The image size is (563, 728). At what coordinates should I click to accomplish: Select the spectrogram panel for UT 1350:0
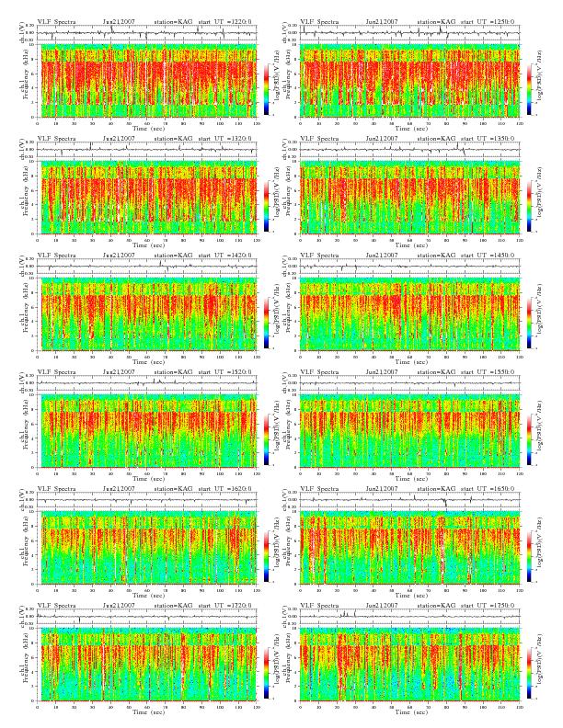coord(409,198)
